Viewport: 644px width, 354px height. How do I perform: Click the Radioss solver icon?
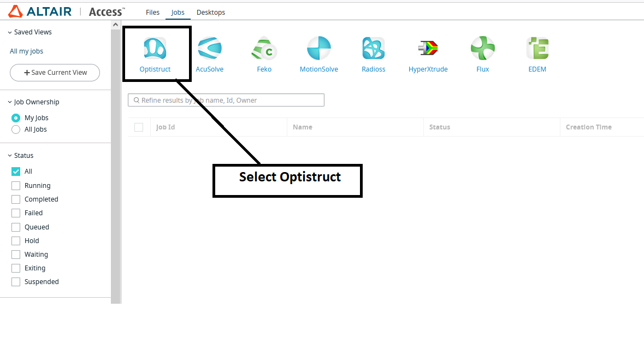(374, 52)
